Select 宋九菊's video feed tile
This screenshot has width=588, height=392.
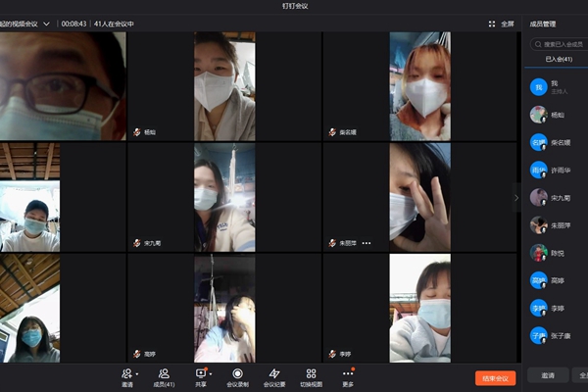coord(224,197)
